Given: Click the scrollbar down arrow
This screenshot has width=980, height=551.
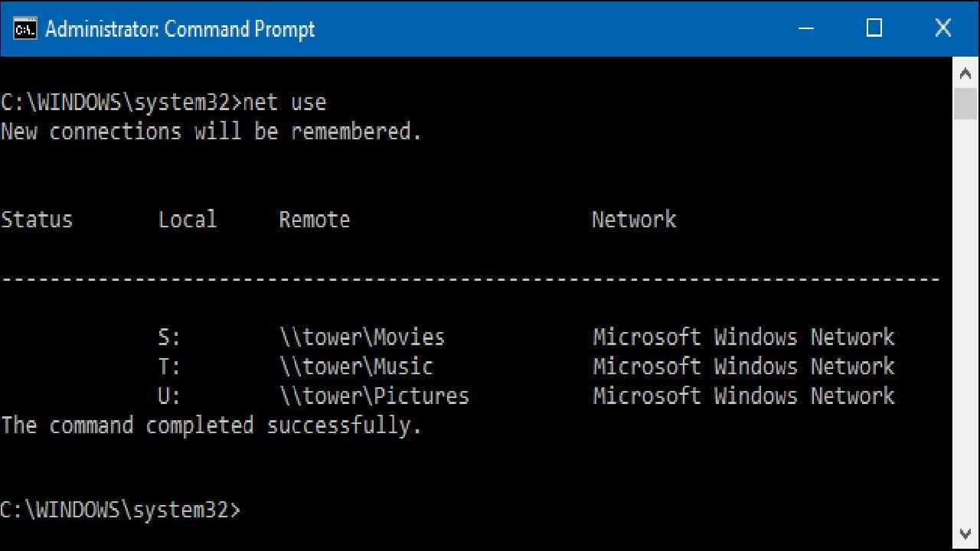Looking at the screenshot, I should point(965,533).
